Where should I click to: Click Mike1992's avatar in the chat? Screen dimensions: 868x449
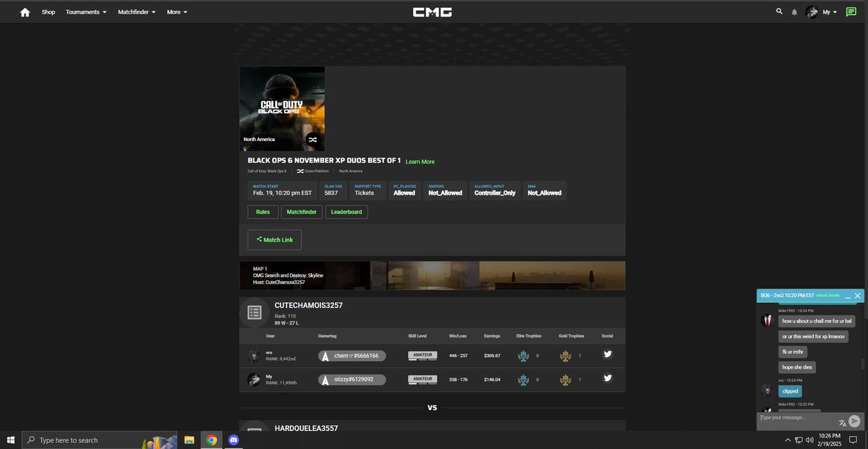click(767, 320)
